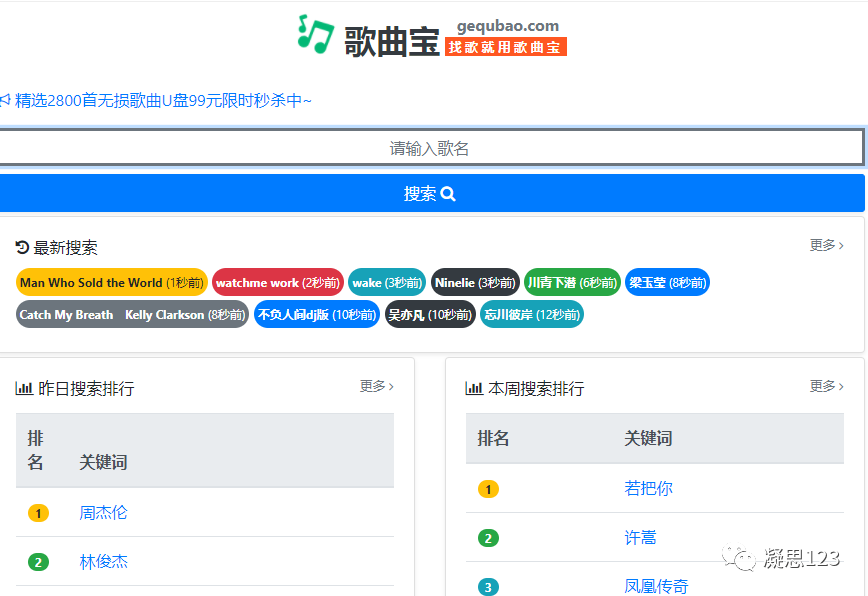Click the bar chart icon beside 本周搜索排行
868x596 pixels.
pos(473,388)
